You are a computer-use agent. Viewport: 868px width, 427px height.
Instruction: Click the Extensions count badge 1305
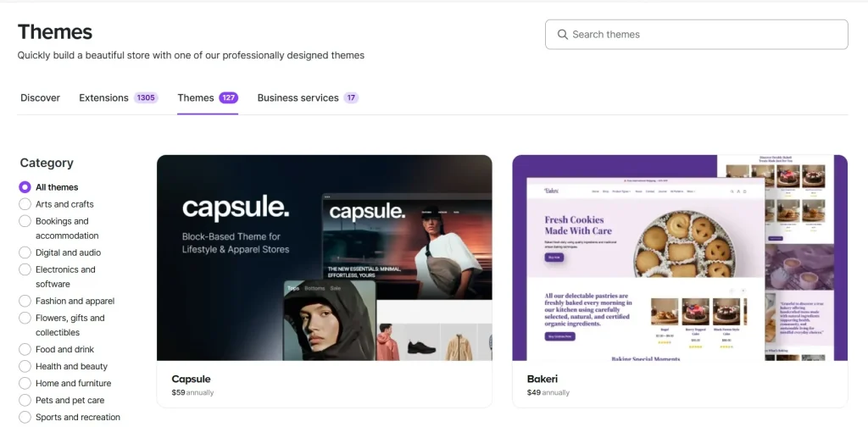(146, 98)
